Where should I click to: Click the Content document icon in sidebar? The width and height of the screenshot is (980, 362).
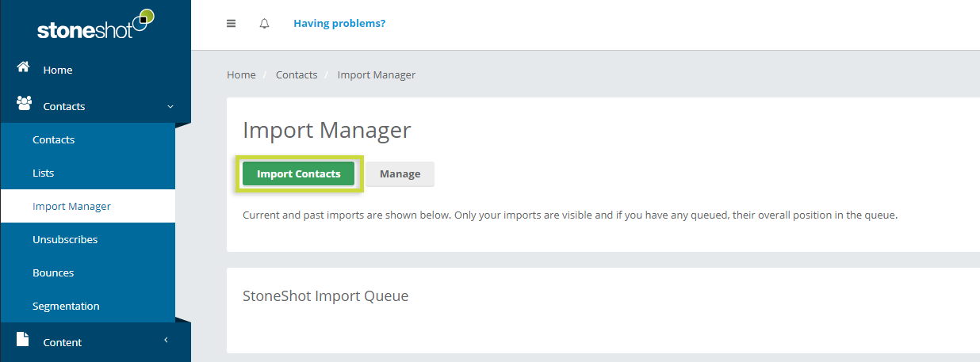23,339
